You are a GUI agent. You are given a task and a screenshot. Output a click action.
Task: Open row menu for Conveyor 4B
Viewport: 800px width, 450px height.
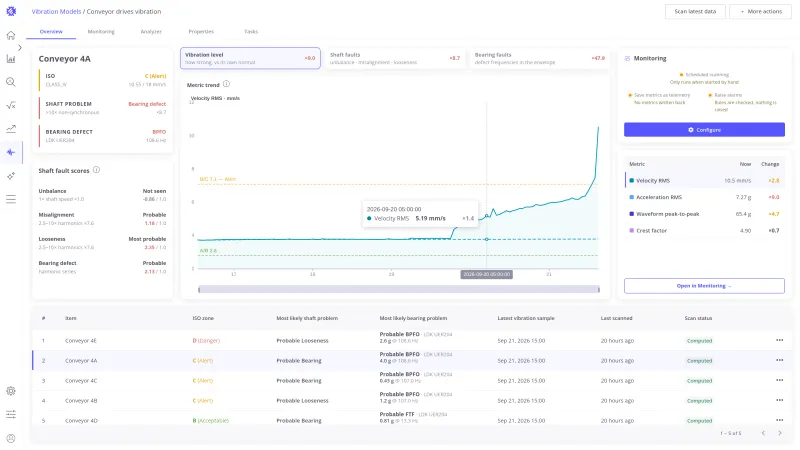click(779, 400)
